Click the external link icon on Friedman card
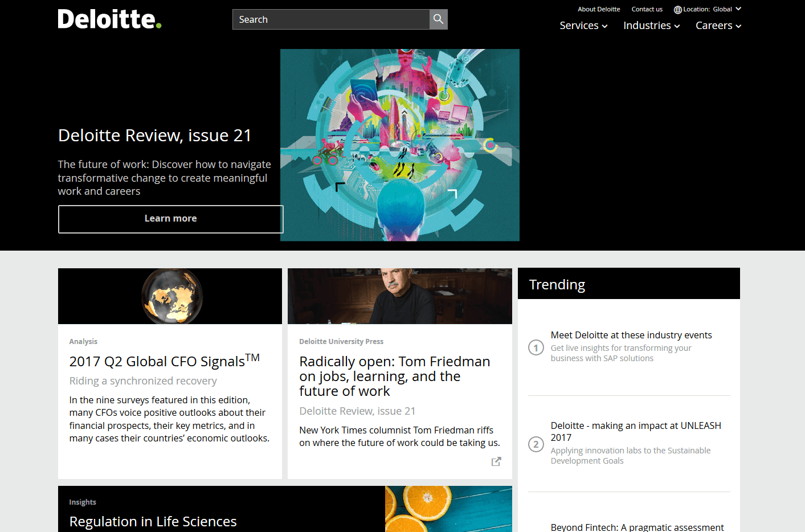 496,461
